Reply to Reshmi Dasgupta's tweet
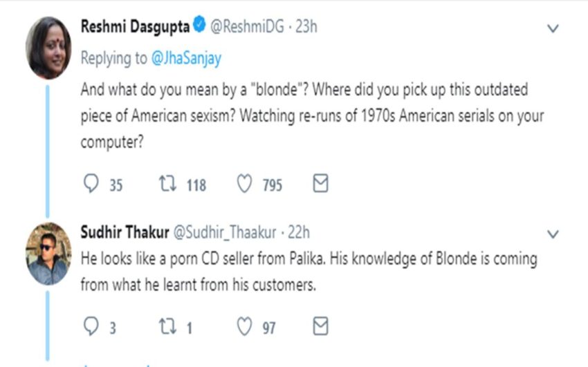588x367 pixels. (91, 185)
